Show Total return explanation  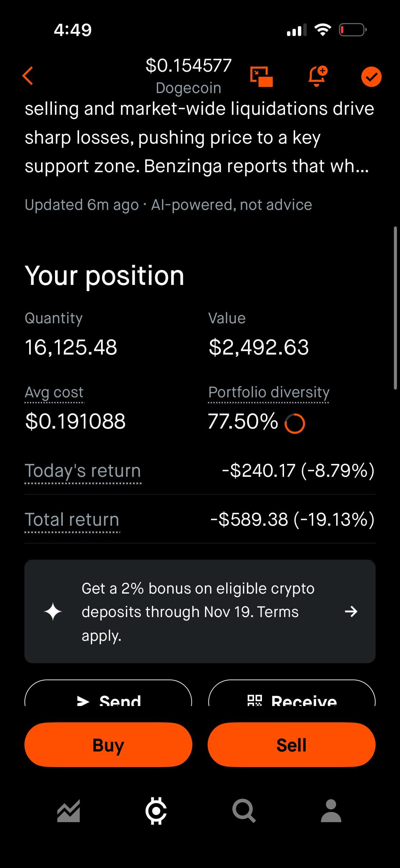tap(72, 520)
